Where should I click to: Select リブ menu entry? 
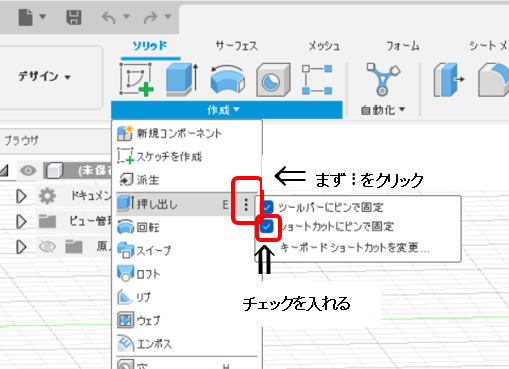tap(187, 297)
